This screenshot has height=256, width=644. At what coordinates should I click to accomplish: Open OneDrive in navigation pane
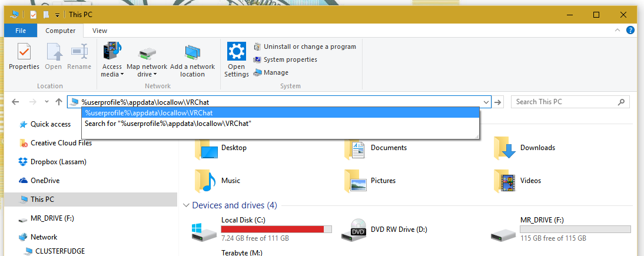point(39,181)
